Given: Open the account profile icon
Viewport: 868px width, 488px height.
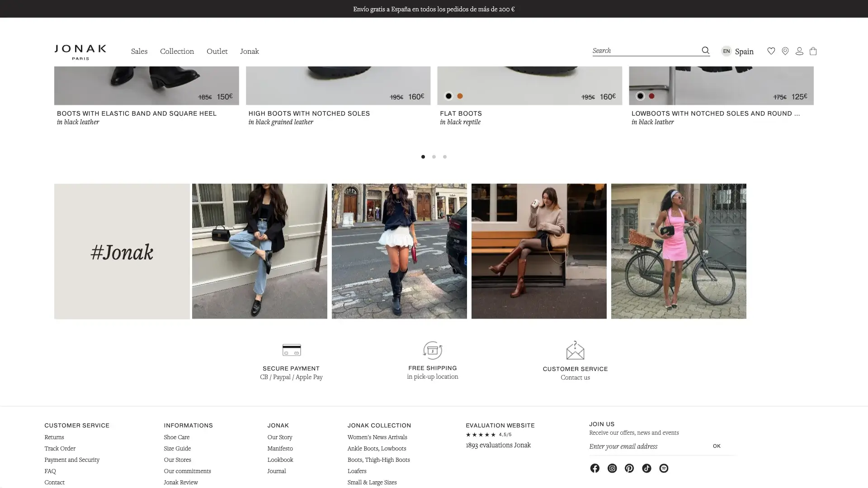Looking at the screenshot, I should [x=799, y=51].
